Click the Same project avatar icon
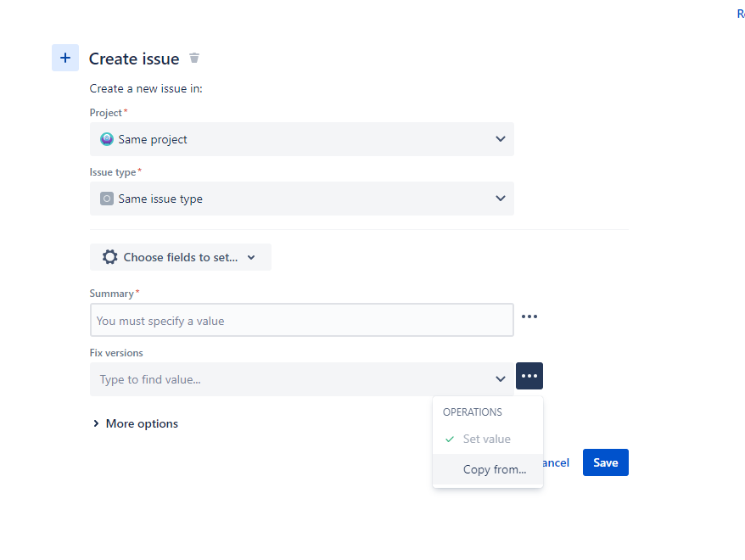Image resolution: width=745 pixels, height=560 pixels. (x=106, y=139)
